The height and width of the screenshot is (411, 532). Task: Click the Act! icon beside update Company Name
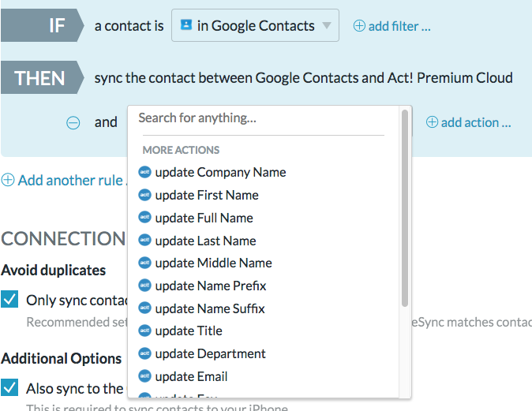144,172
